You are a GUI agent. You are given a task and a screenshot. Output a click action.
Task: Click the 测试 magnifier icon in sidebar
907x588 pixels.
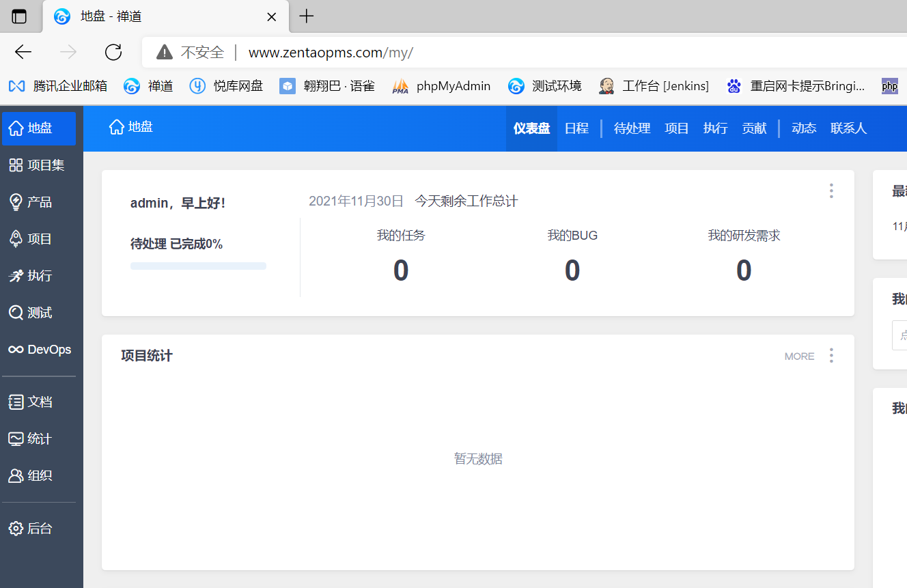click(x=16, y=313)
